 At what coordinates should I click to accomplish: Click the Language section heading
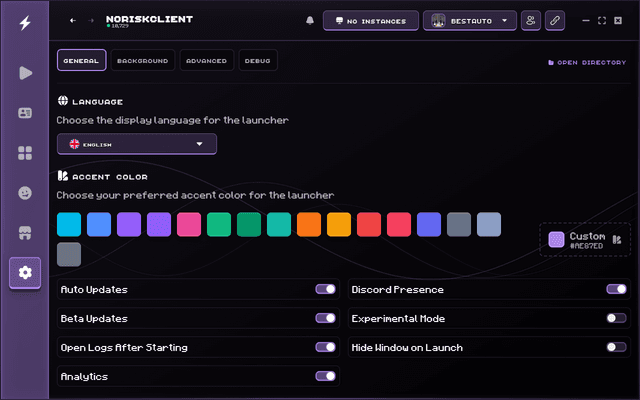tap(98, 102)
